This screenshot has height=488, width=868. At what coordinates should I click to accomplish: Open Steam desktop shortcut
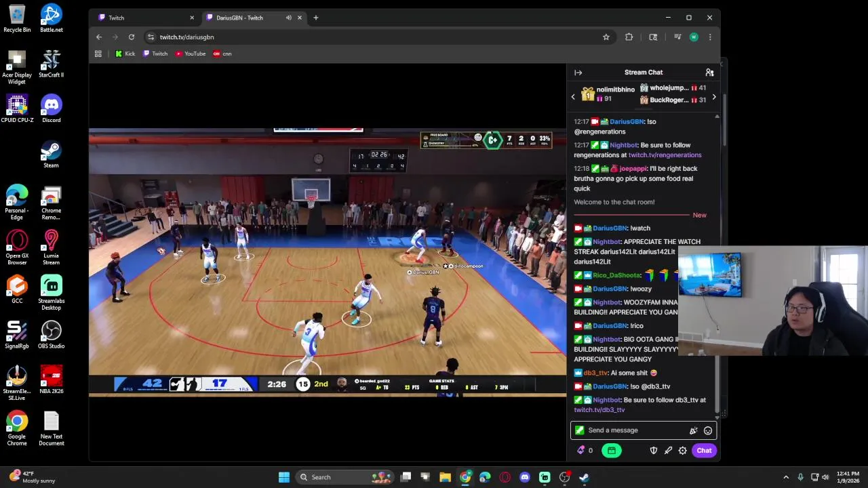pos(52,155)
